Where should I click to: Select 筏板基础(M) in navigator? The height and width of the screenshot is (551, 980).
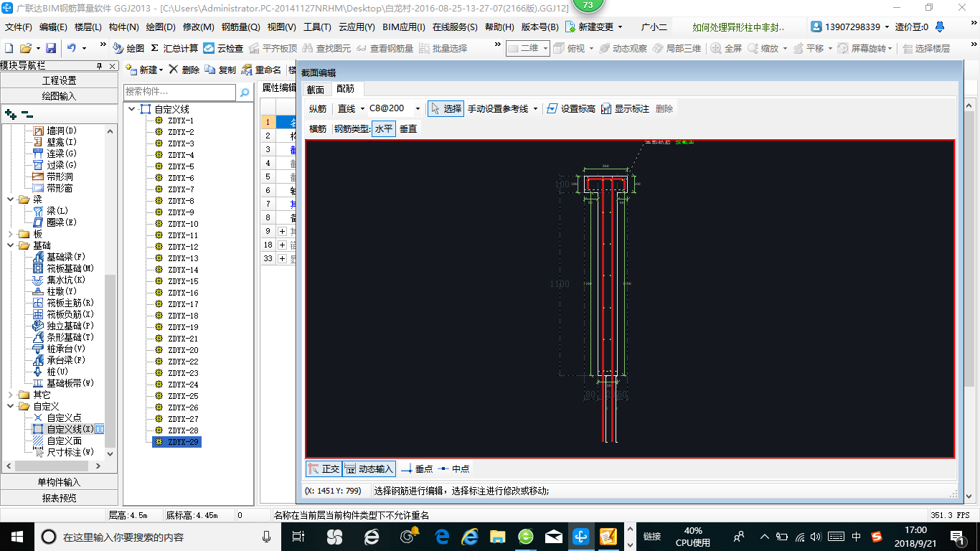[70, 268]
